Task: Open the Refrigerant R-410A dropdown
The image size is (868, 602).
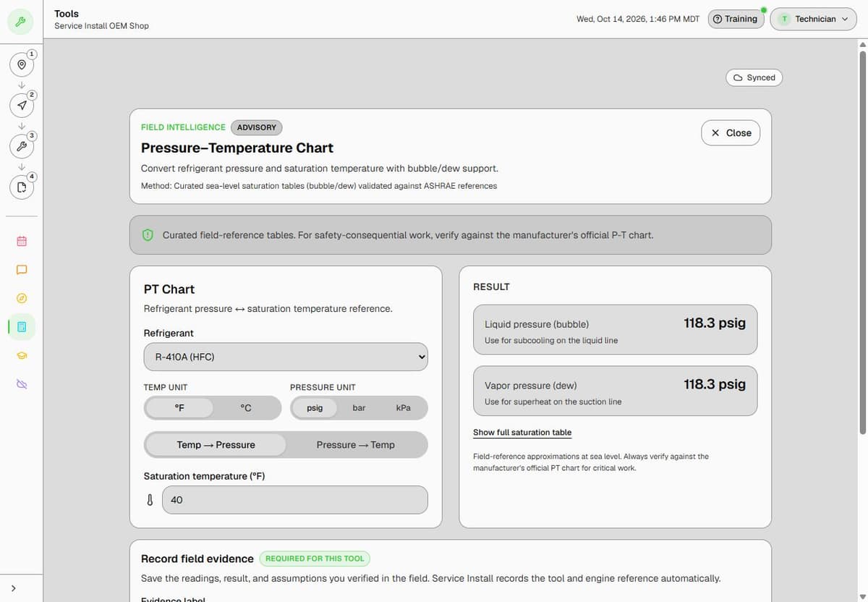Action: (x=286, y=357)
